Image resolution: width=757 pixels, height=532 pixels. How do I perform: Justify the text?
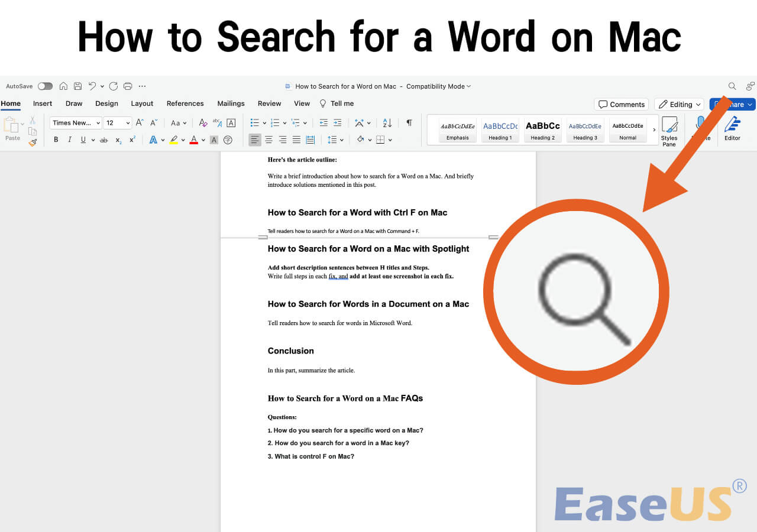click(x=296, y=140)
